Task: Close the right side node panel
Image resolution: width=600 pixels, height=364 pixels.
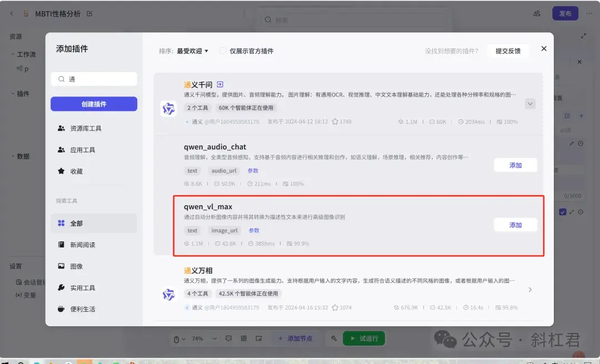Action: click(x=579, y=62)
